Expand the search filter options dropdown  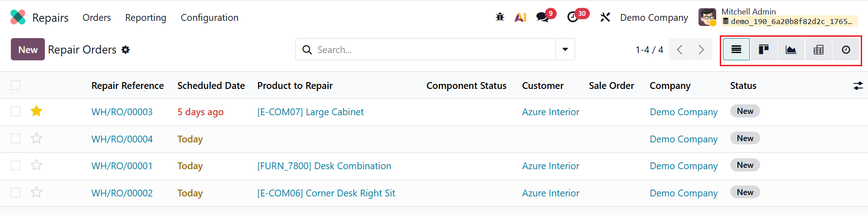coord(565,49)
